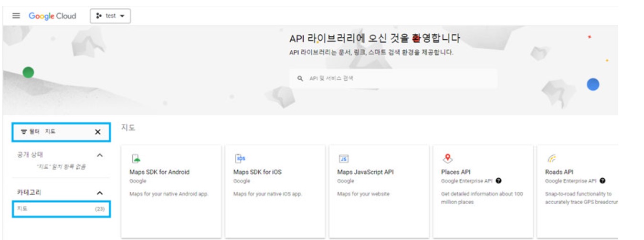Collapse the 카테고리 section
Screen dimensions: 644x240
100,193
